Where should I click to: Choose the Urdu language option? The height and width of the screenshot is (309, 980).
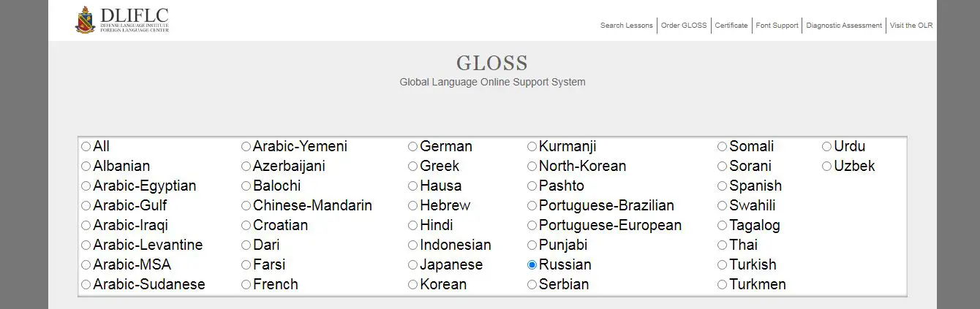827,147
